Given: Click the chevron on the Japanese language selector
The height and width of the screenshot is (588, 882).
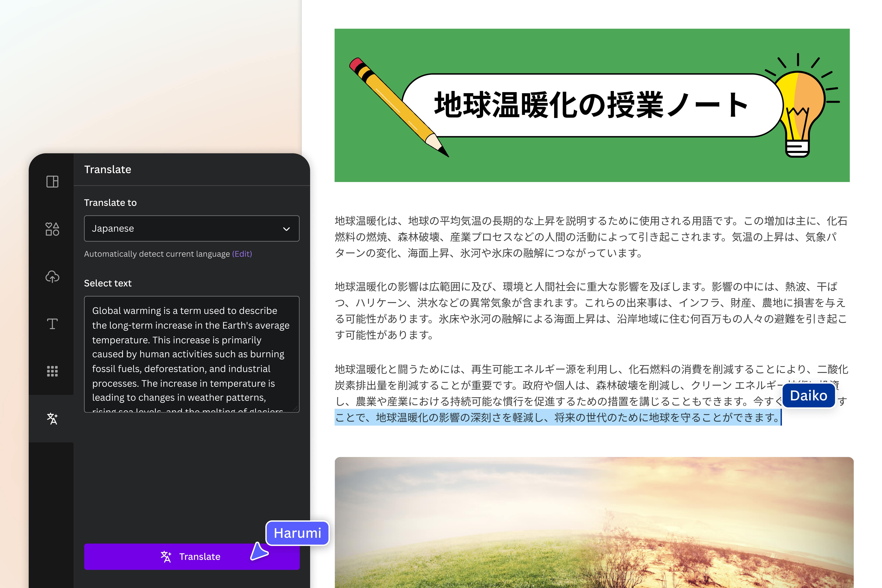Looking at the screenshot, I should [x=286, y=228].
